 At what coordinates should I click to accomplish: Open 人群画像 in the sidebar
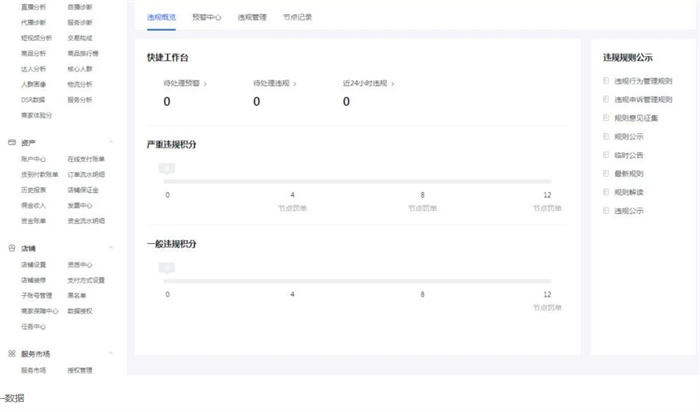(33, 84)
